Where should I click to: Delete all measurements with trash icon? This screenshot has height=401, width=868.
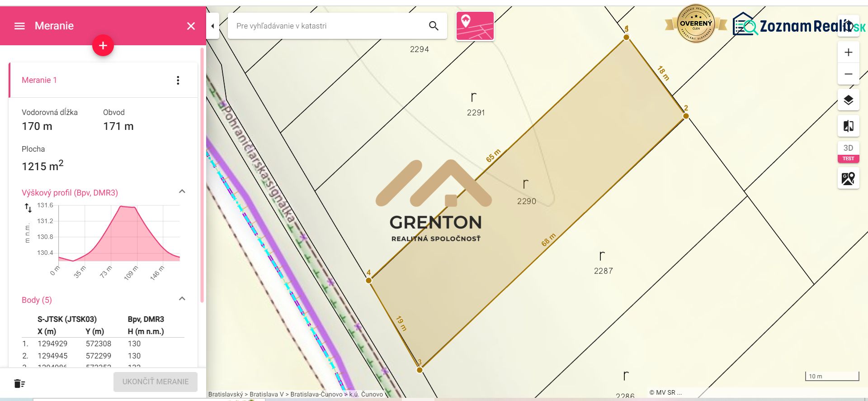19,383
